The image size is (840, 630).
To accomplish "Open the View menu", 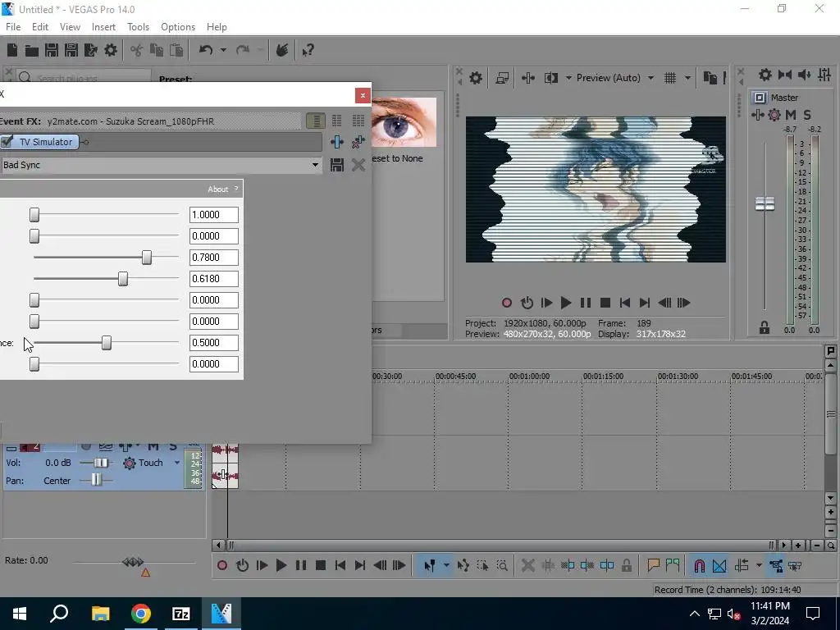I will tap(70, 27).
